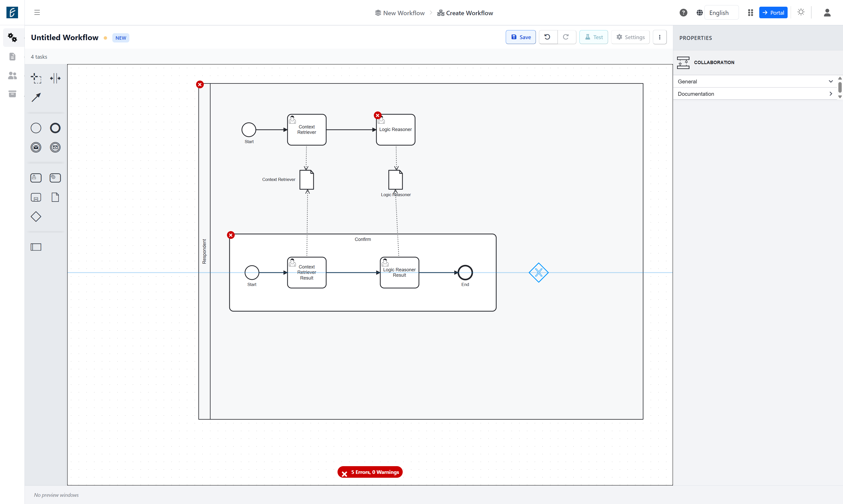Open the users group sidebar icon

point(12,75)
